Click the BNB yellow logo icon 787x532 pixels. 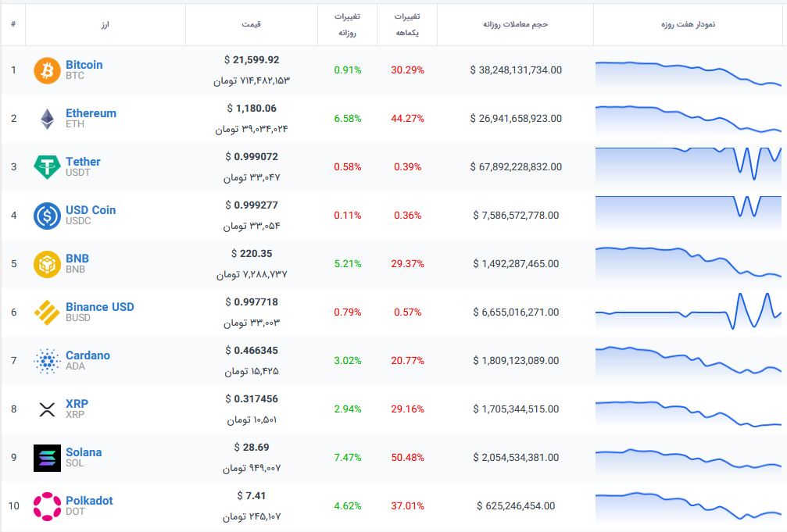pyautogui.click(x=47, y=264)
